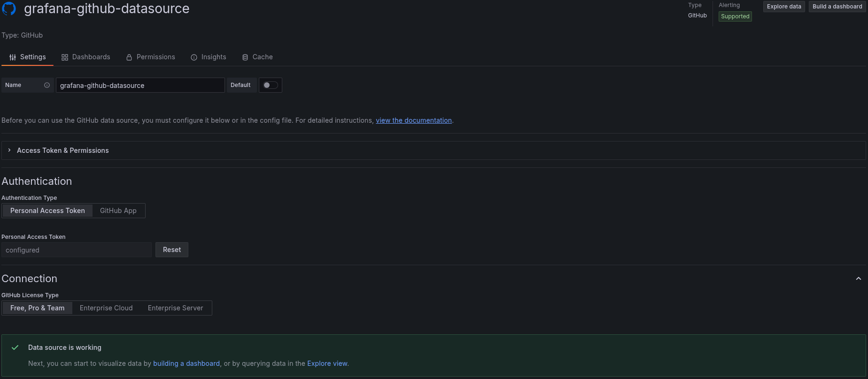Go to the Insights tab
Screen dimensions: 868x379
pos(209,57)
